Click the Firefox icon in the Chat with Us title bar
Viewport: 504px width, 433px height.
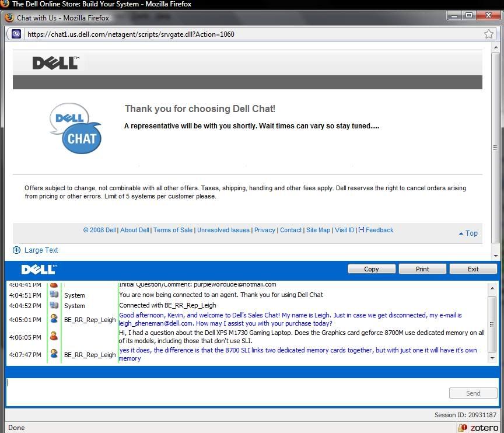[x=9, y=18]
